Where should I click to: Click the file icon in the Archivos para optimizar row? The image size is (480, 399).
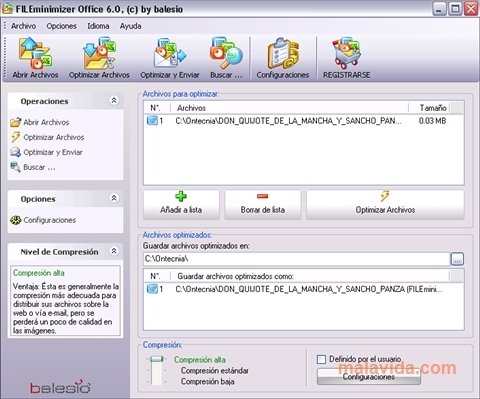pos(152,121)
